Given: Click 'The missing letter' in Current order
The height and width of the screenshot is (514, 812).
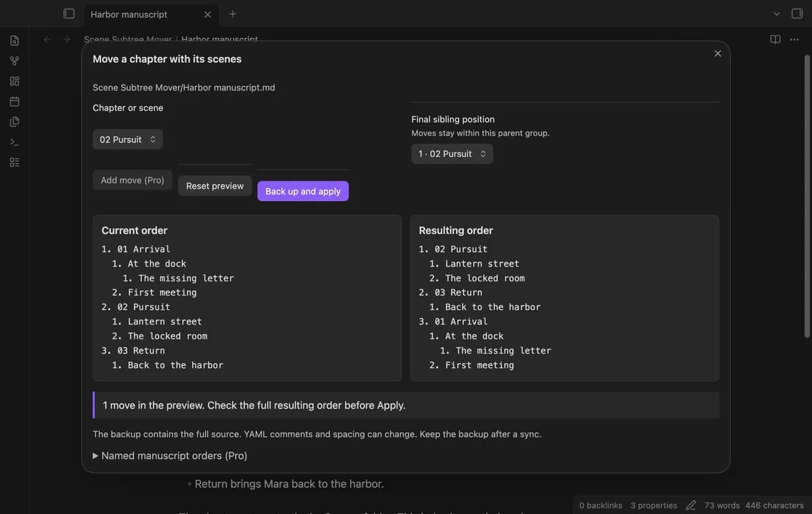Looking at the screenshot, I should tap(186, 278).
